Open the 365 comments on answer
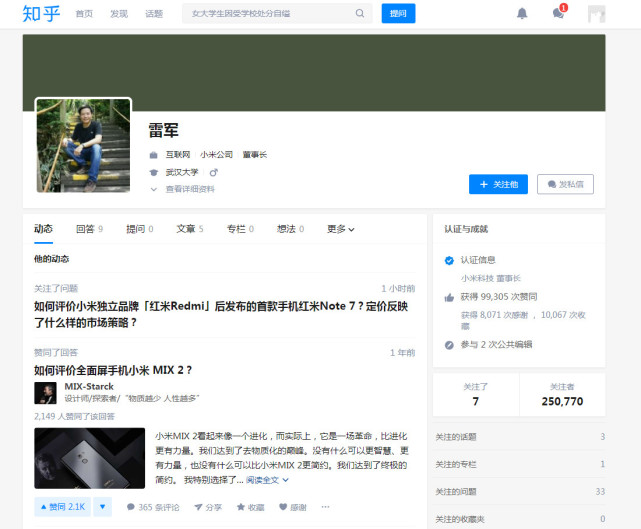 coord(153,507)
